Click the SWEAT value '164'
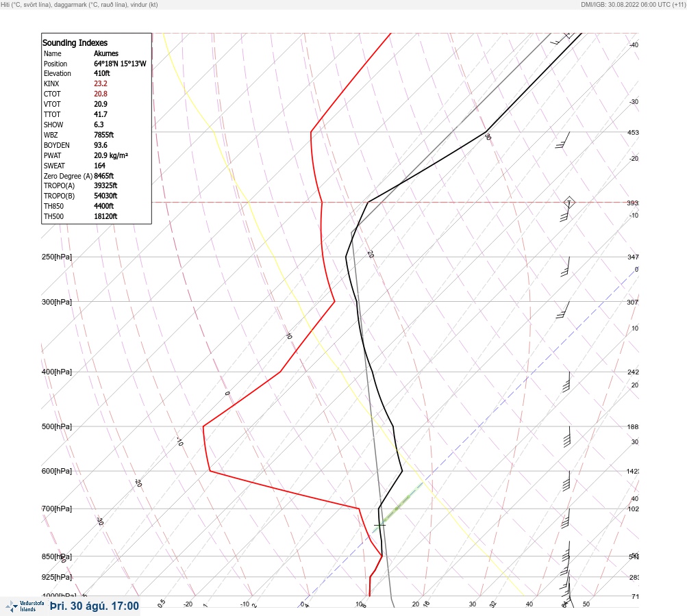The image size is (687, 616). pyautogui.click(x=99, y=166)
